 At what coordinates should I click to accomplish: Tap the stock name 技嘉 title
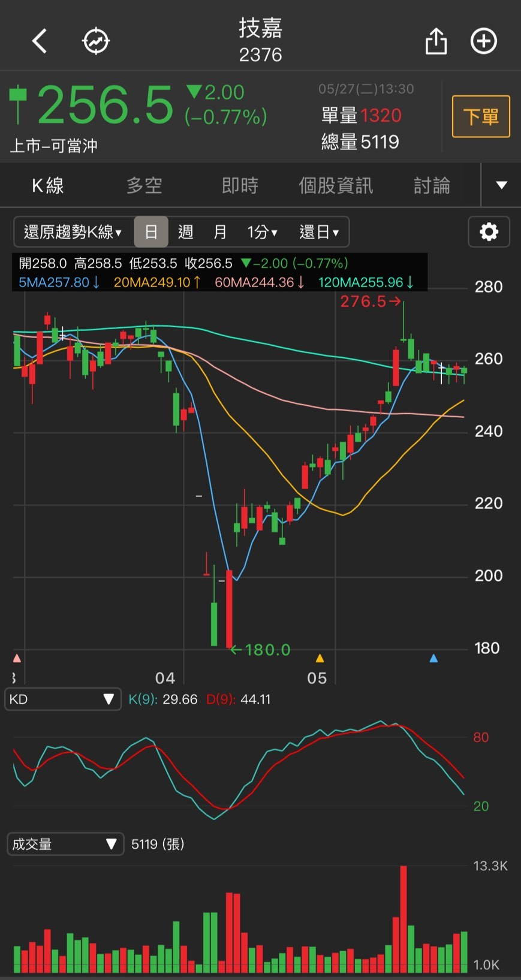[x=260, y=28]
